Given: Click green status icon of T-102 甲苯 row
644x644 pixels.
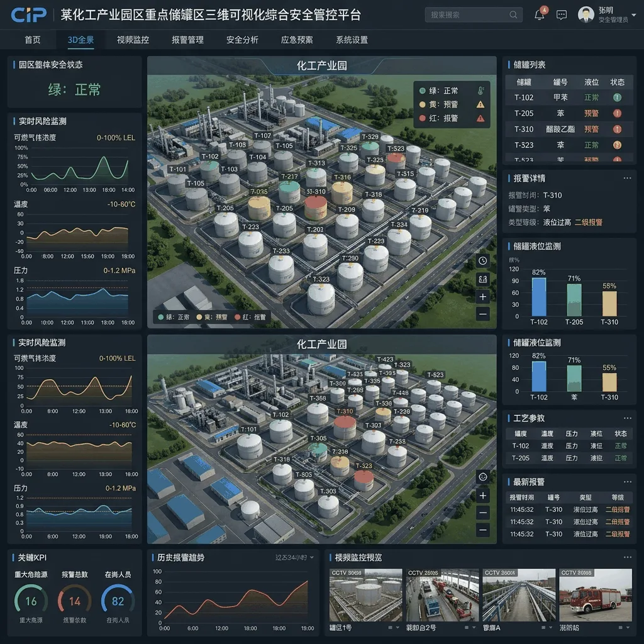Looking at the screenshot, I should 617,97.
